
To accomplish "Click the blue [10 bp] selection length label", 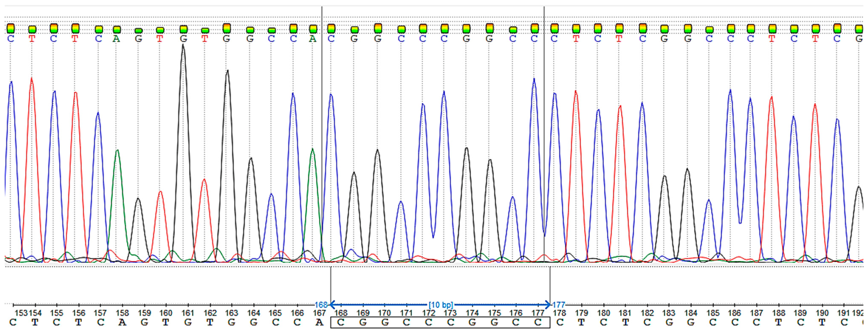I will pyautogui.click(x=441, y=305).
